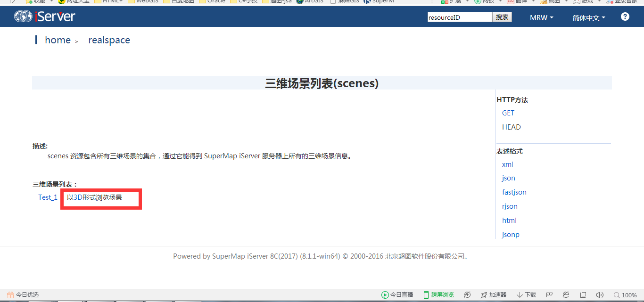Choose the xml representation format
The height and width of the screenshot is (302, 644).
507,164
